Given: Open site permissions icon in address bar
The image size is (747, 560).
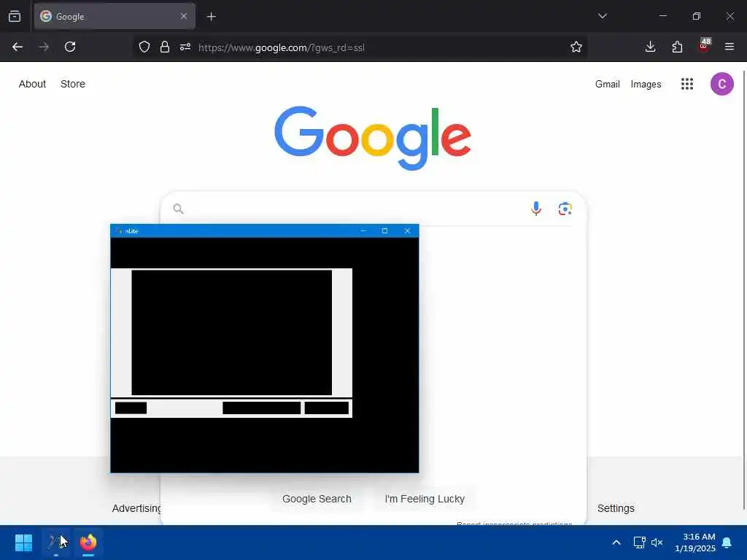Looking at the screenshot, I should 185,47.
